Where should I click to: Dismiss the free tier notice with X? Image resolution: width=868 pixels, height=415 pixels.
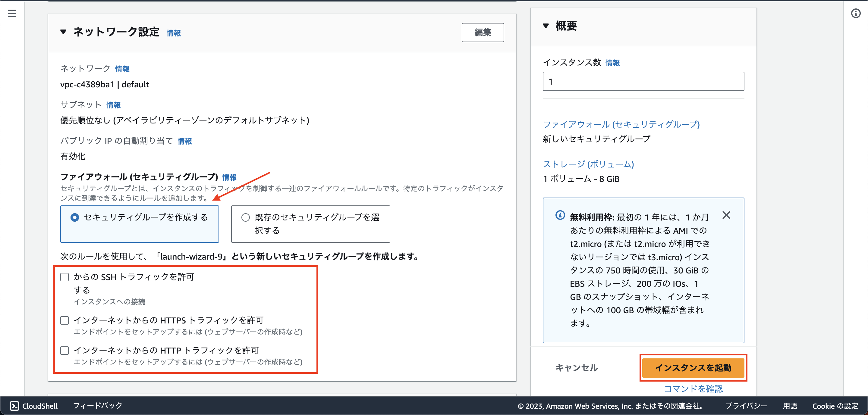pos(726,215)
